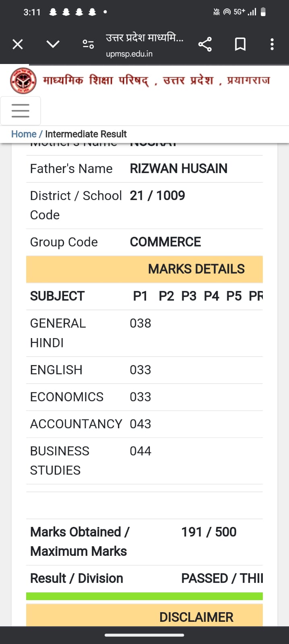Tap the battery status icon
The image size is (289, 644).
pyautogui.click(x=263, y=12)
